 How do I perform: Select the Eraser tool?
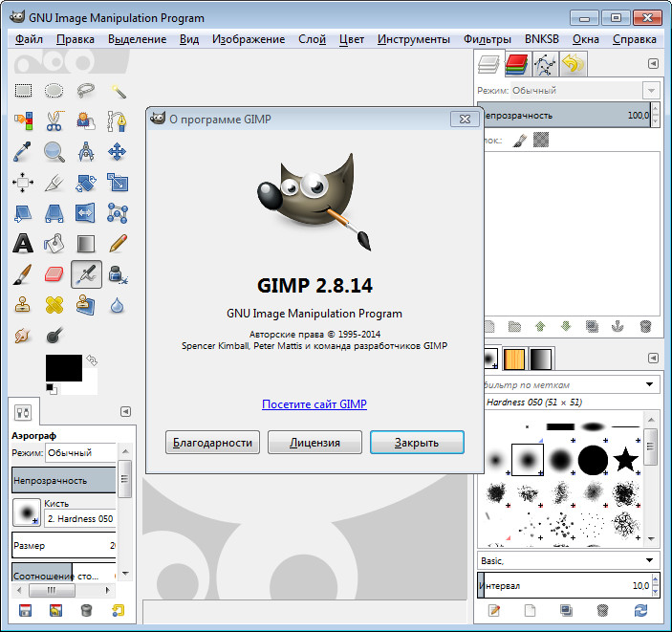point(54,274)
